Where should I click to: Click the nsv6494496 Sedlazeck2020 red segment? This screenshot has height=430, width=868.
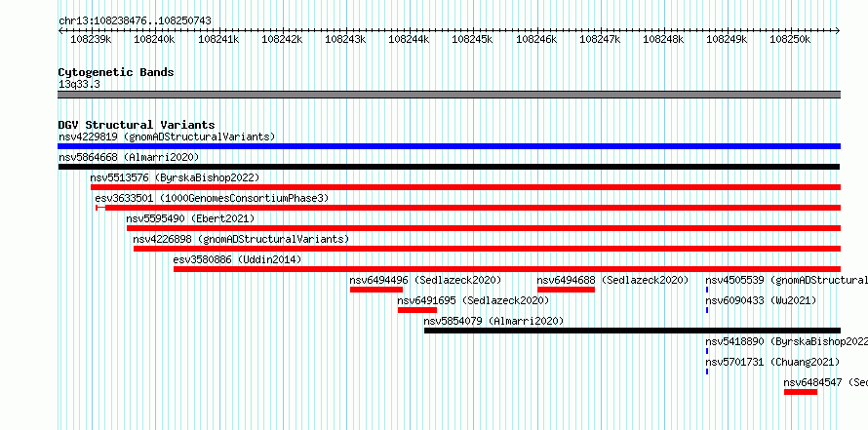coord(376,290)
